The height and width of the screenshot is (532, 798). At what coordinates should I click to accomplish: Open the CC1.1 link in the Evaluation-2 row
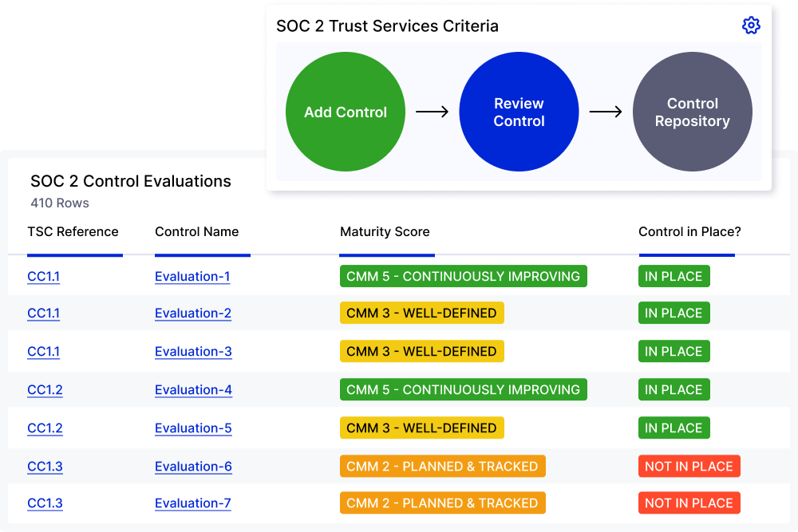(x=43, y=313)
